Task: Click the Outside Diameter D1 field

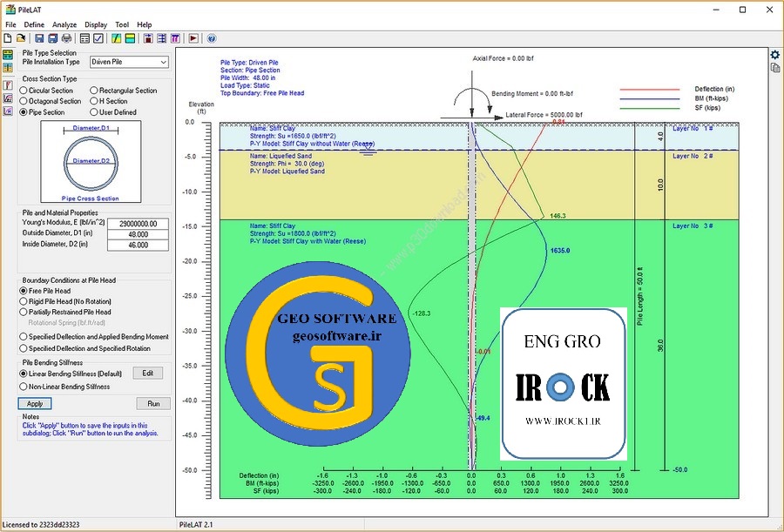Action: click(x=138, y=235)
